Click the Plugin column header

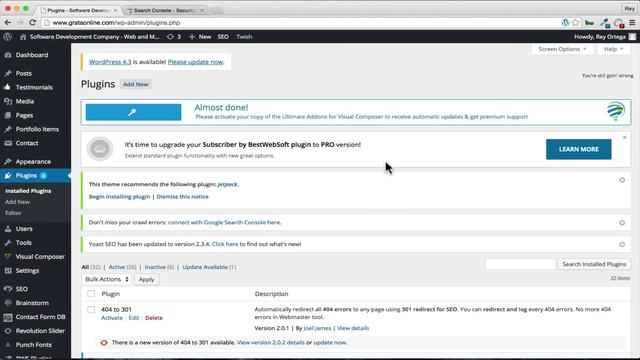coord(111,294)
